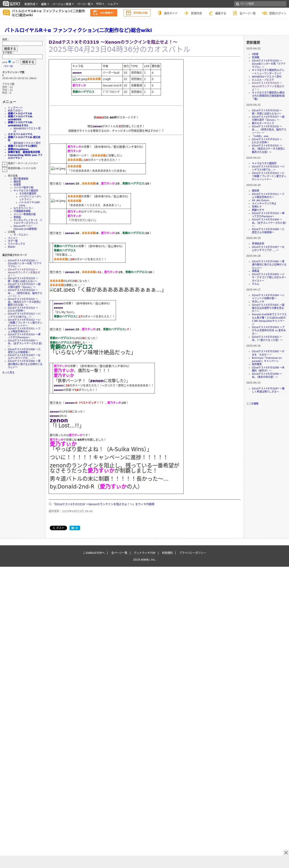
Task: Open ザ・クエスト link under 企画集
Action: pos(21,235)
